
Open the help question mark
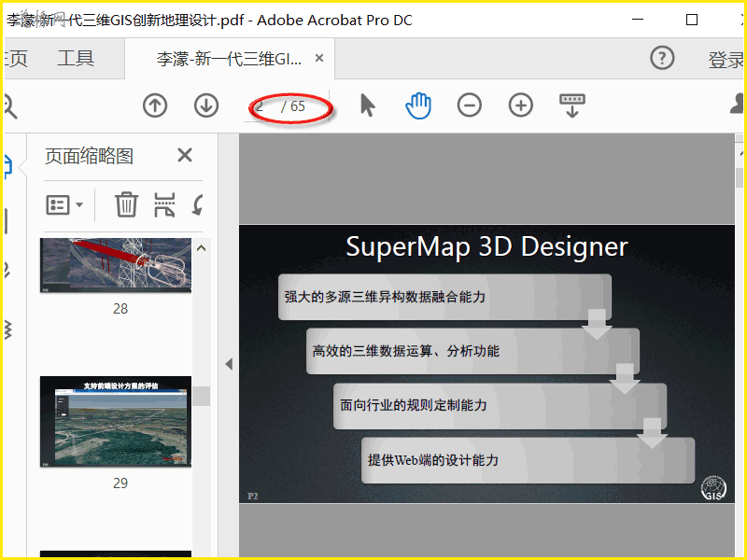[662, 59]
